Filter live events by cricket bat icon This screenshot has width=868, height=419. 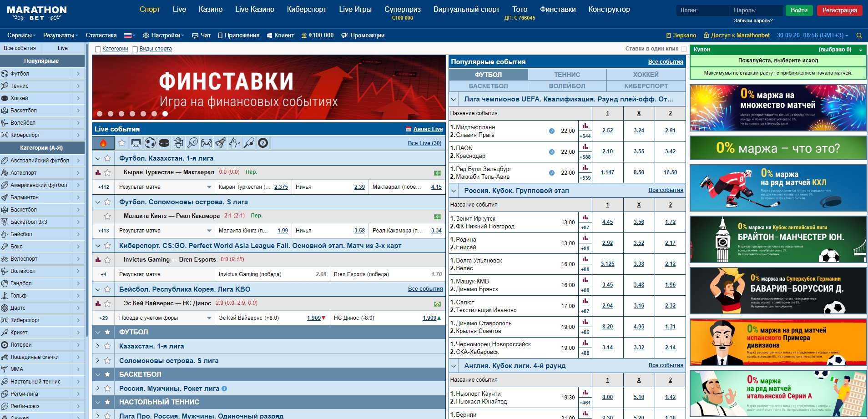249,143
